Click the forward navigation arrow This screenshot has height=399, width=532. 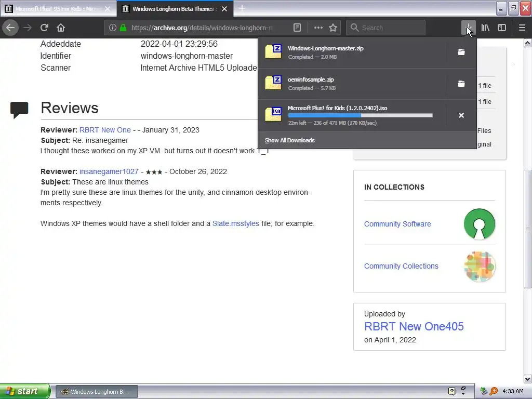27,28
